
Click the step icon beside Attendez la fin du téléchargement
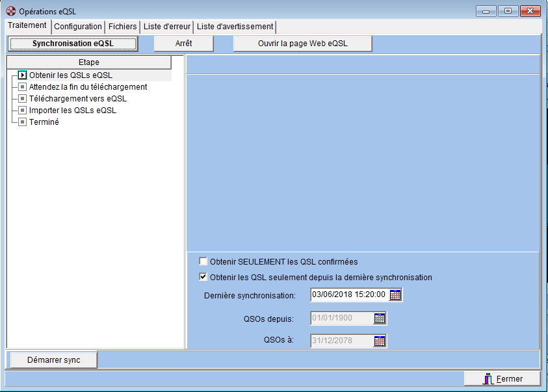(22, 87)
